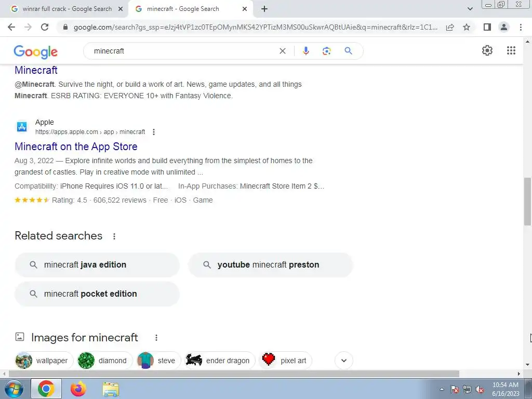This screenshot has height=399, width=532.
Task: Expand more image filter chips
Action: click(x=344, y=361)
